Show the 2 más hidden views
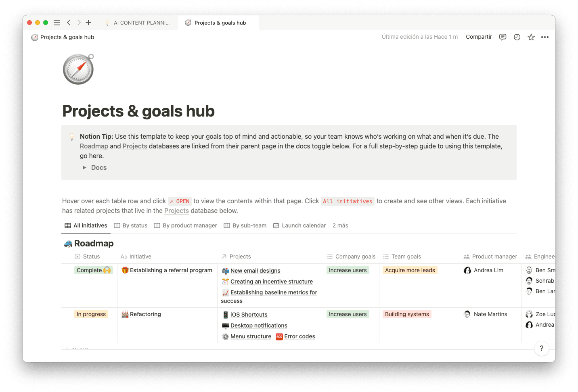The height and width of the screenshot is (392, 578). tap(340, 225)
